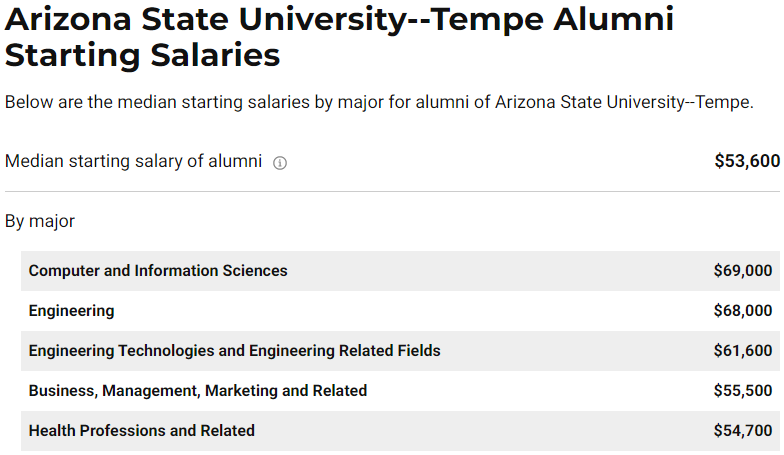The image size is (784, 455).
Task: Click the info icon beside median starting salary
Action: pos(280,163)
